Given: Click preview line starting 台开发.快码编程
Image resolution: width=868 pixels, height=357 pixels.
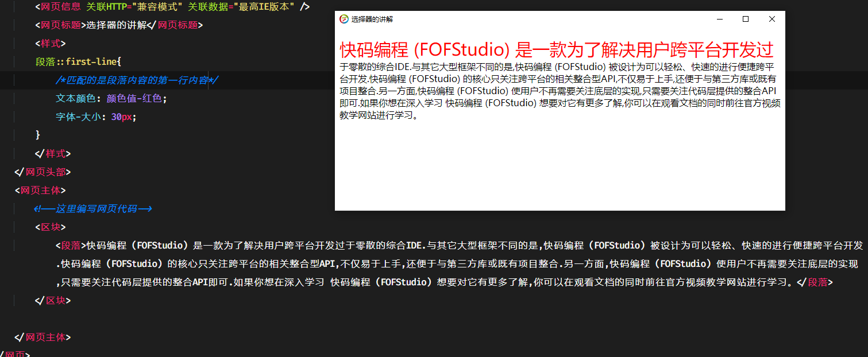Looking at the screenshot, I should (x=558, y=79).
